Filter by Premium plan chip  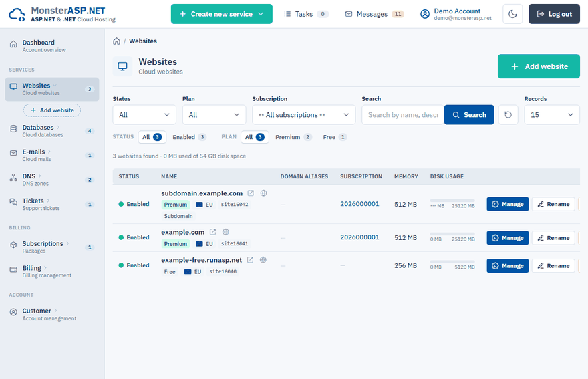click(x=293, y=137)
